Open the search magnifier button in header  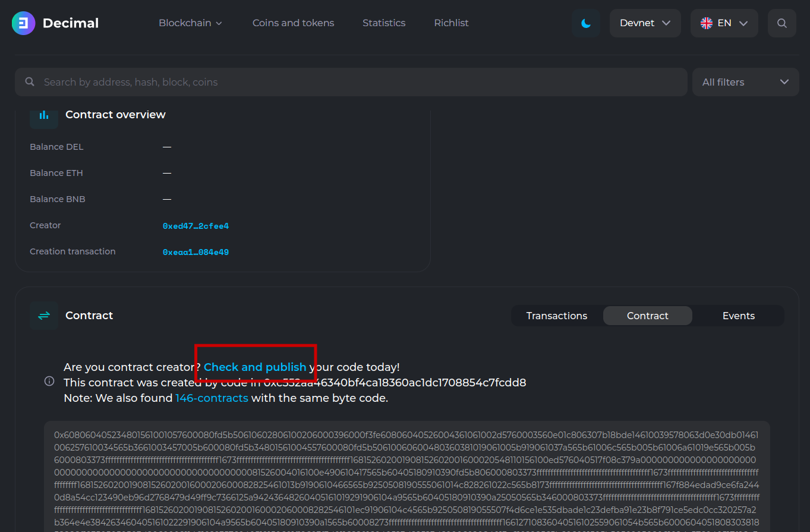[x=781, y=23]
